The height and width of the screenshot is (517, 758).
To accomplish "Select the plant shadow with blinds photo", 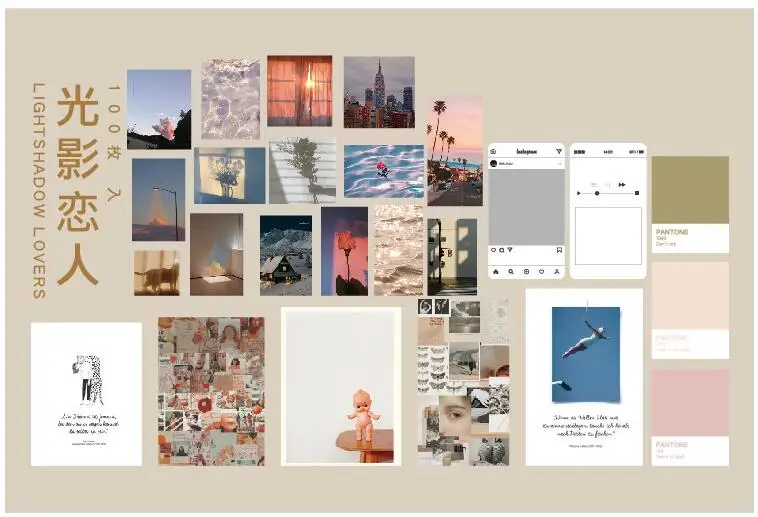I will coord(303,170).
